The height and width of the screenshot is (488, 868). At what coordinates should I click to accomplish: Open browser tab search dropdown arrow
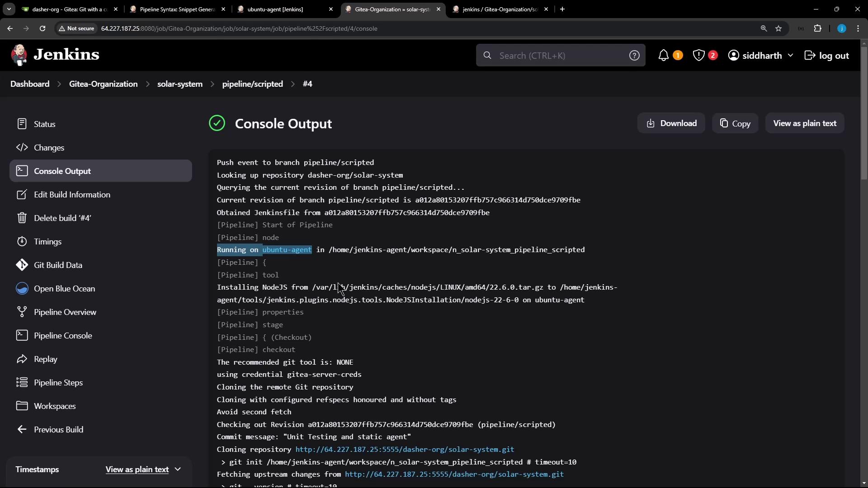(9, 9)
